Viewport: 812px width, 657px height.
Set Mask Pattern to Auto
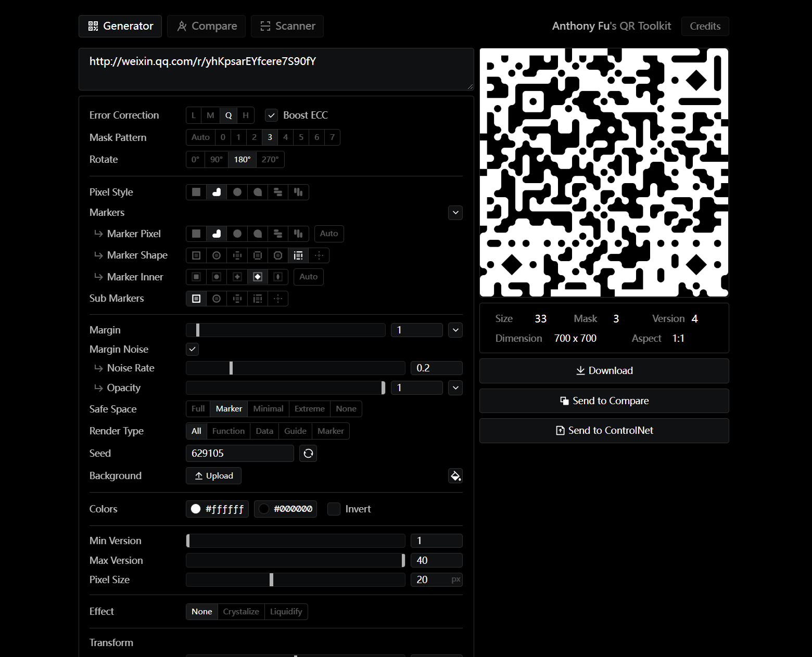click(200, 137)
